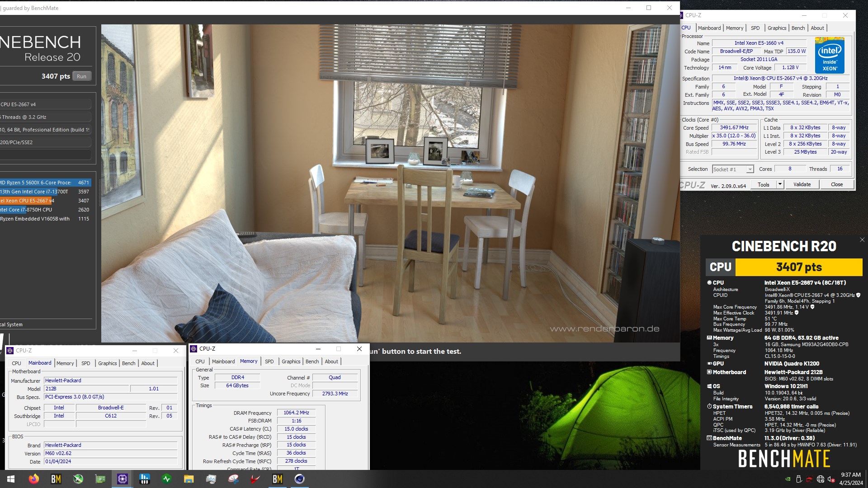Select the Ryzen Embedded V1605B ranking row
Image resolution: width=868 pixels, height=488 pixels.
tap(45, 219)
